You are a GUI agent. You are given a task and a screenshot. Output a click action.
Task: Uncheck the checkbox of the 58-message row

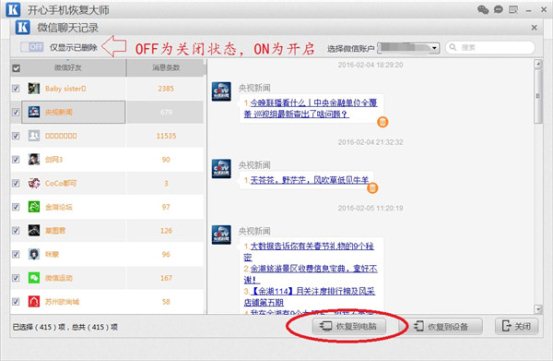16,301
